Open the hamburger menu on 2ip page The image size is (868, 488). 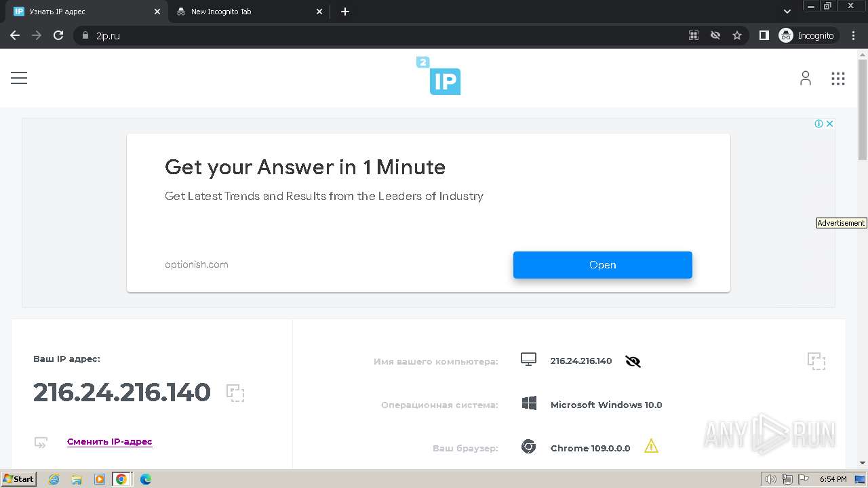tap(19, 78)
